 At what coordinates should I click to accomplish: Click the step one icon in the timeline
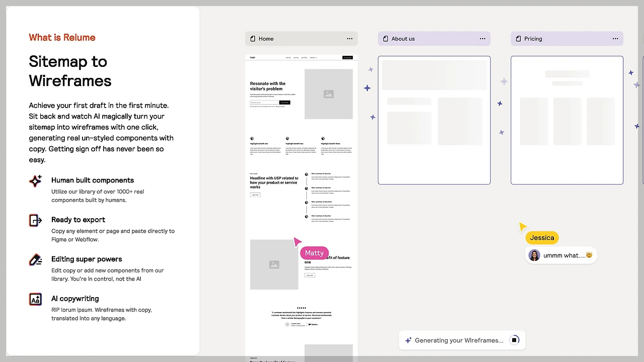[306, 174]
